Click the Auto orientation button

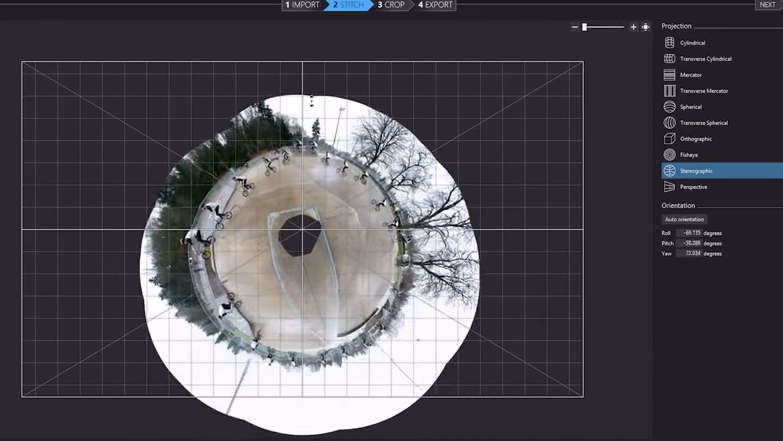(685, 219)
